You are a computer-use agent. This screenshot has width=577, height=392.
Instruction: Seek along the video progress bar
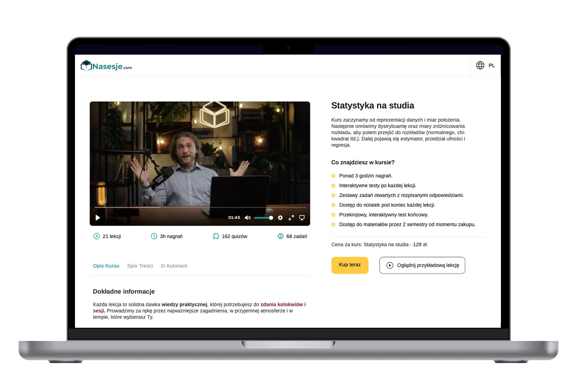200,207
